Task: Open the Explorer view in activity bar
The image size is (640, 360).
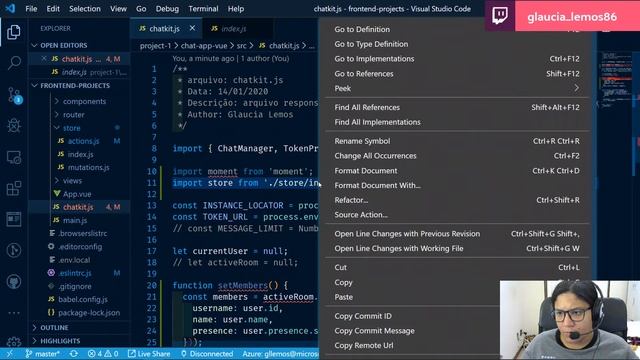Action: (14, 32)
